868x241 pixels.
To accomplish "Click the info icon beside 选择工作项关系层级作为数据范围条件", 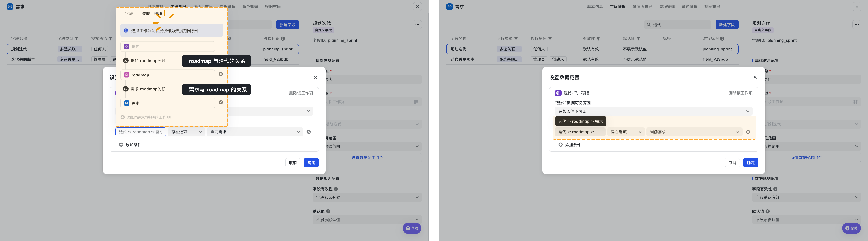I will (126, 31).
